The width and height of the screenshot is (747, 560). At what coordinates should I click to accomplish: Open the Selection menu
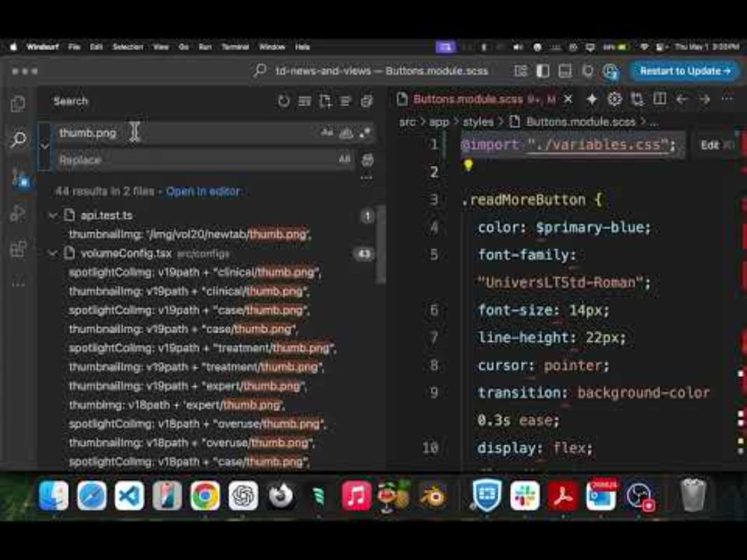point(128,46)
